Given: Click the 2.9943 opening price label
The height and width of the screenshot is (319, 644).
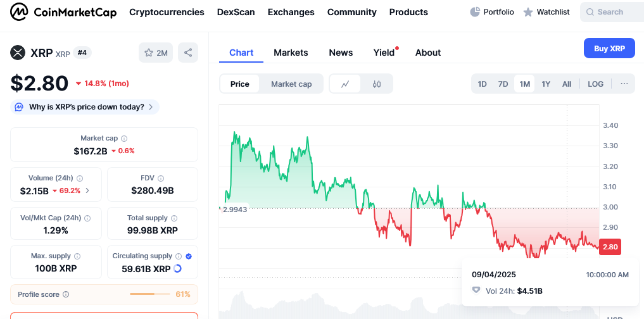Looking at the screenshot, I should pyautogui.click(x=234, y=210).
